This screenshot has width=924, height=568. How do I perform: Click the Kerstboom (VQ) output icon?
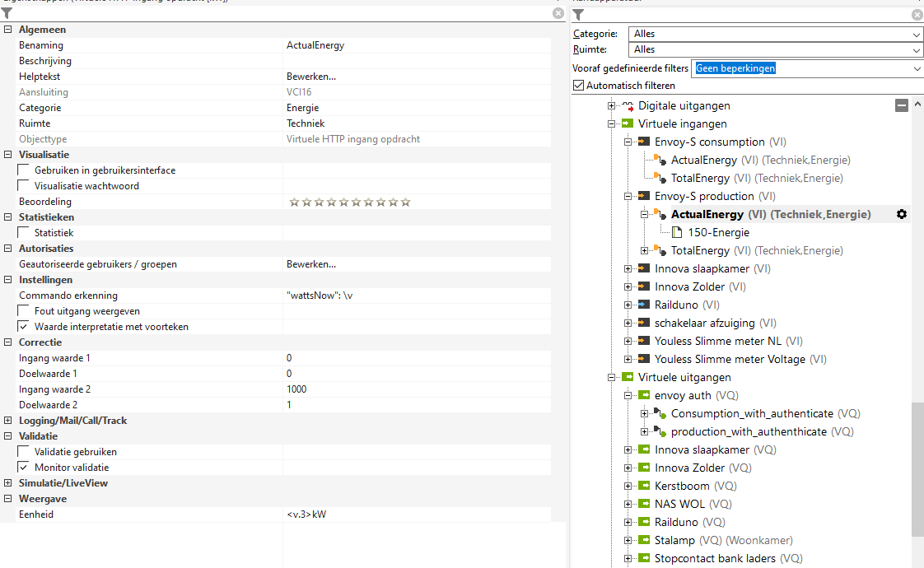644,487
